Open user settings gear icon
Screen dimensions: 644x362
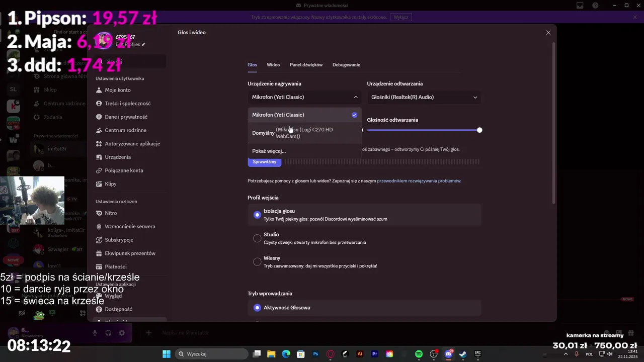coord(122,333)
